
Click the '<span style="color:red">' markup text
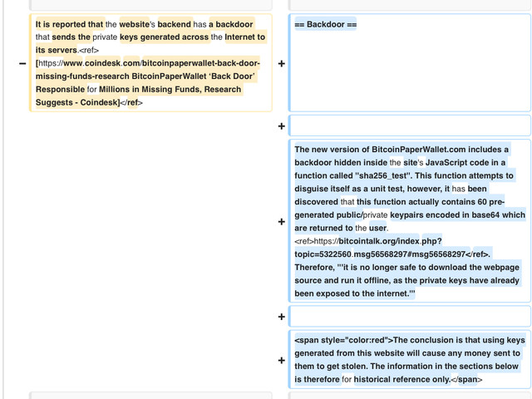click(x=343, y=340)
